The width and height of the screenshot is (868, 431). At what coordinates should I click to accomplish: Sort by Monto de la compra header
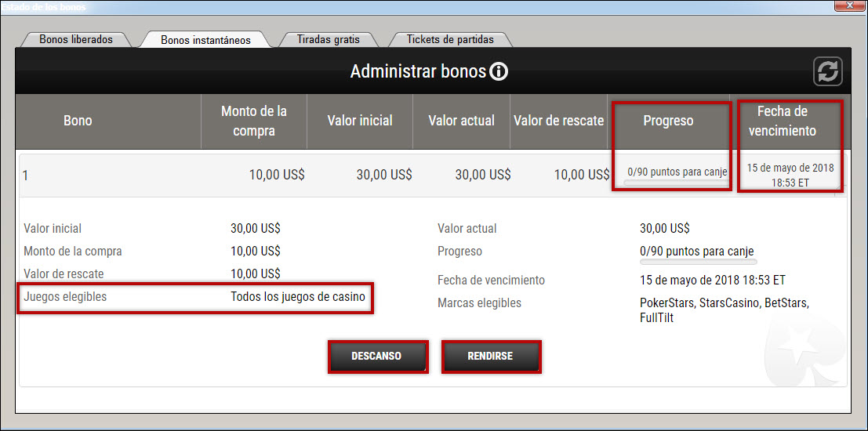click(254, 121)
